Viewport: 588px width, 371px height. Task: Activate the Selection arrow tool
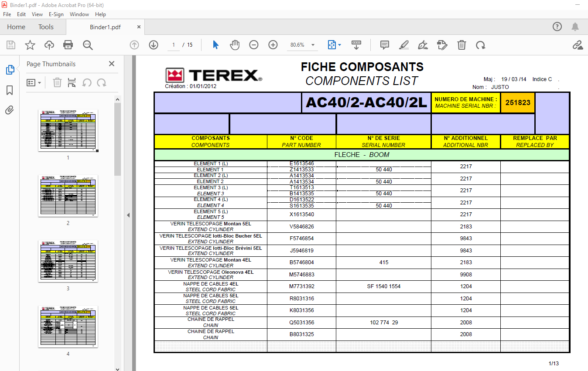(215, 45)
